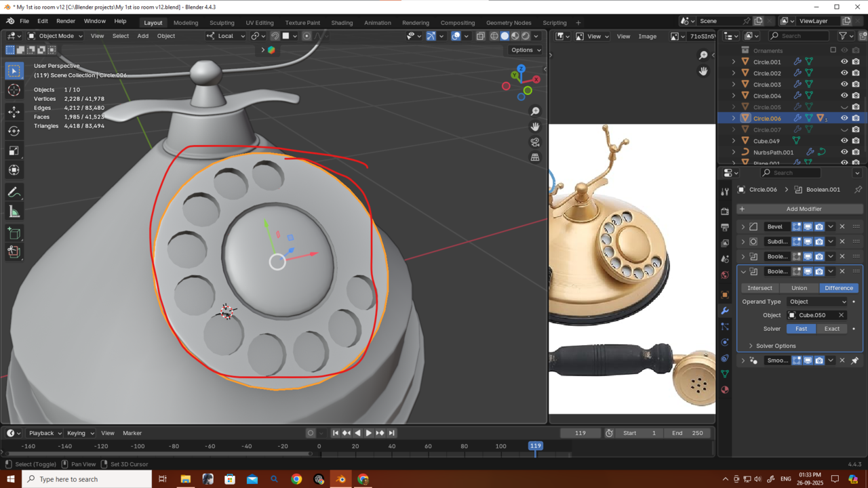Select the Move tool in viewport toolbar
Viewport: 868px width, 488px height.
(14, 111)
